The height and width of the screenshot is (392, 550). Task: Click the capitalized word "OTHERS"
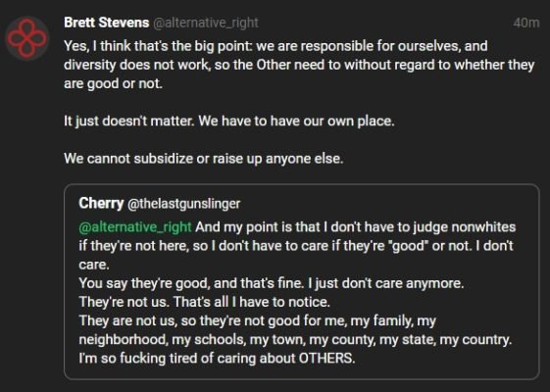coord(325,359)
